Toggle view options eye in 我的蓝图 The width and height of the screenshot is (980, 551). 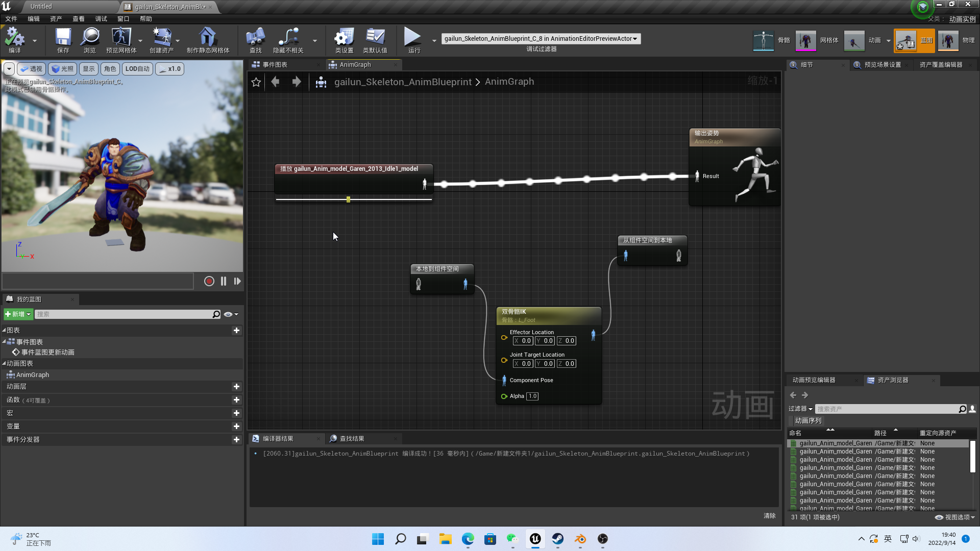pyautogui.click(x=231, y=314)
